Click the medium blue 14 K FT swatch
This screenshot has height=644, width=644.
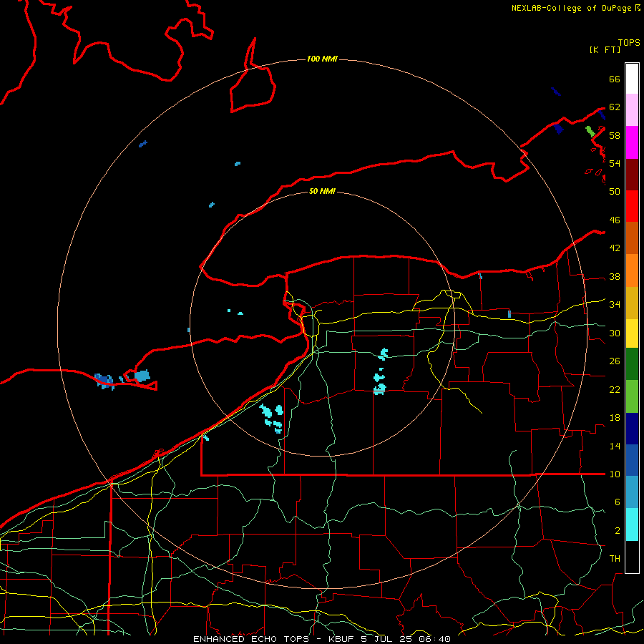pos(632,460)
